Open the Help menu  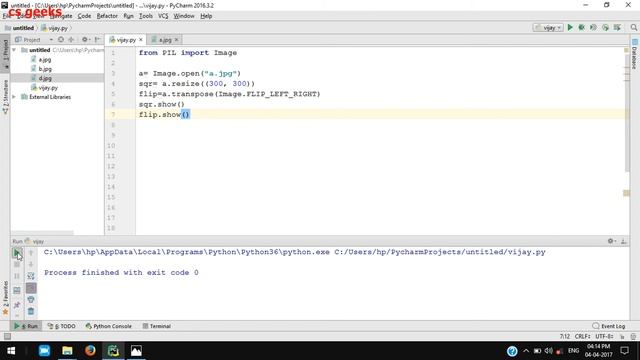click(206, 16)
